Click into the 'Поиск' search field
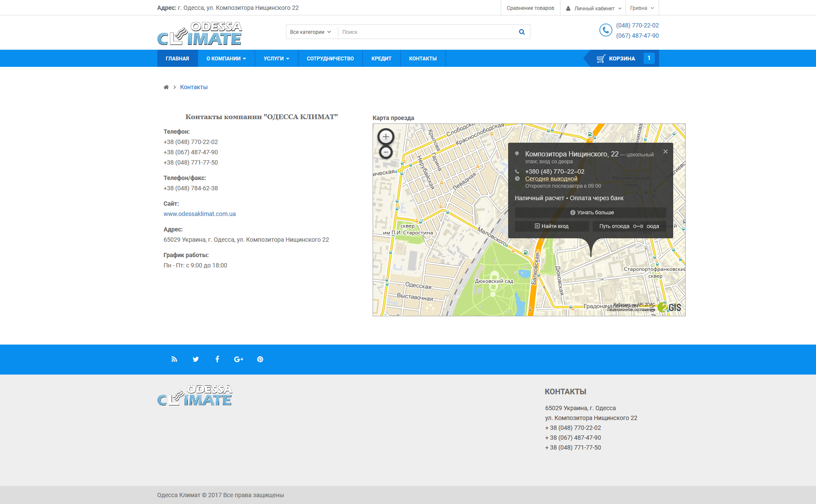The height and width of the screenshot is (504, 816). tap(427, 32)
